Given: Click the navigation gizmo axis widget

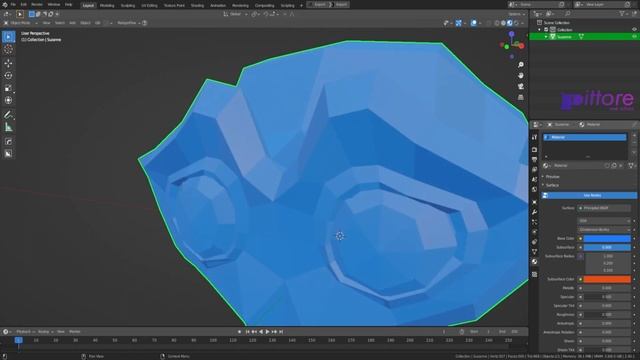Looking at the screenshot, I should (511, 44).
